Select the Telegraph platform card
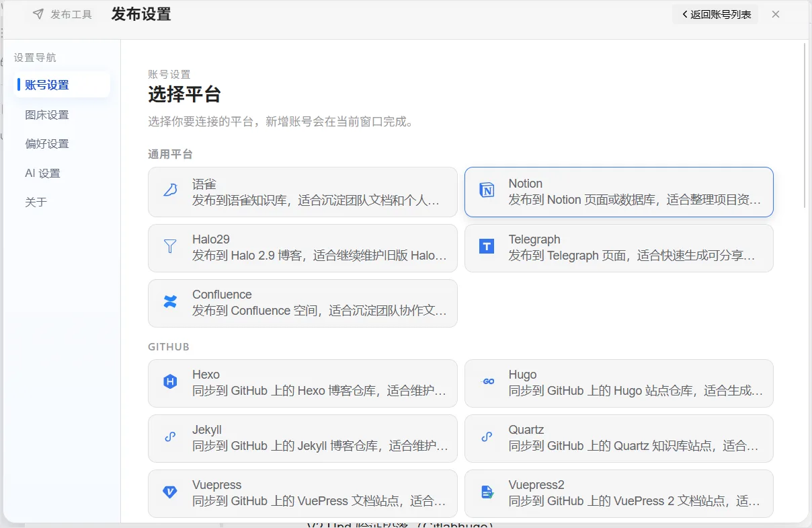This screenshot has height=528, width=812. (619, 248)
